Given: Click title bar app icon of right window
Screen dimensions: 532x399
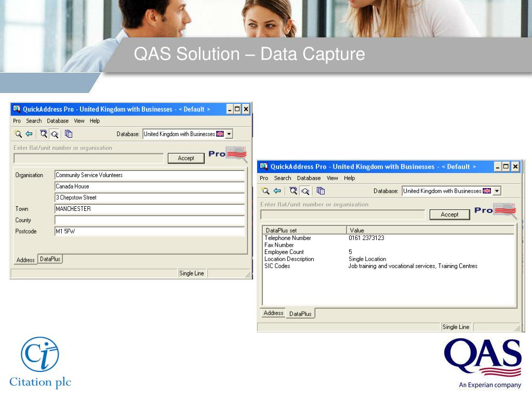Looking at the screenshot, I should point(264,166).
